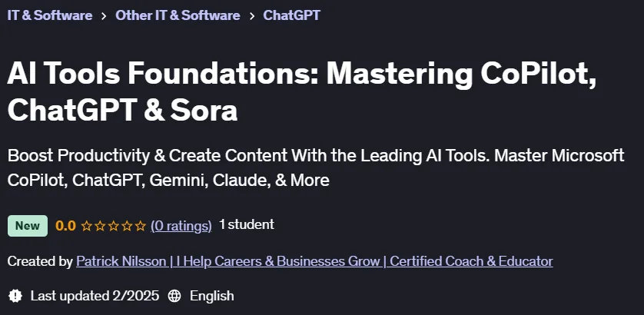
Task: Click the 1 student count text
Action: pos(247,224)
